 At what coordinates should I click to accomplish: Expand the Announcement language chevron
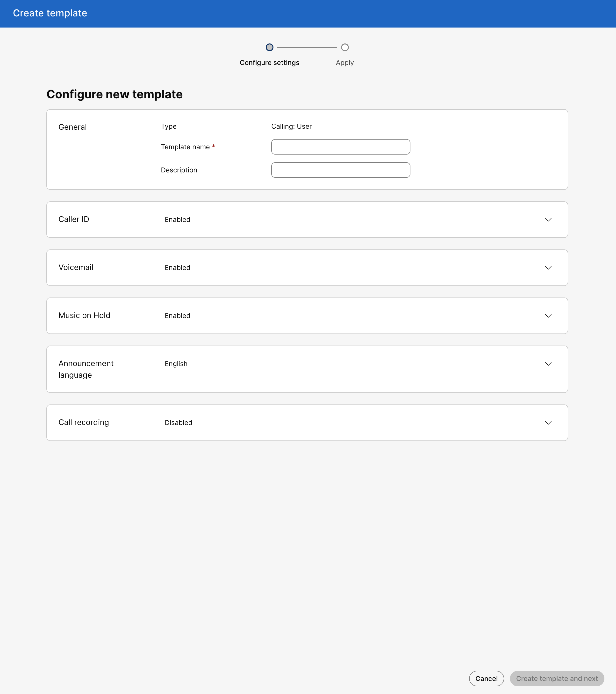click(x=548, y=364)
